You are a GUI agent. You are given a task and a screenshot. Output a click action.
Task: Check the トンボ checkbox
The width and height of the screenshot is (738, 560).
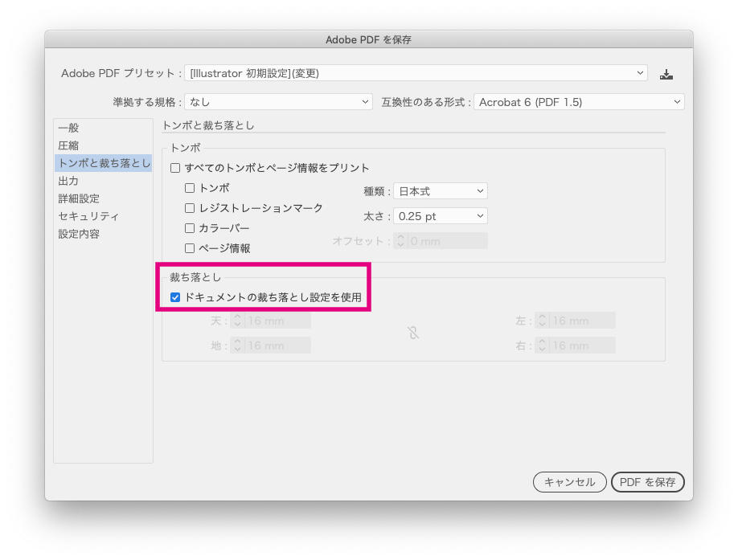point(190,188)
